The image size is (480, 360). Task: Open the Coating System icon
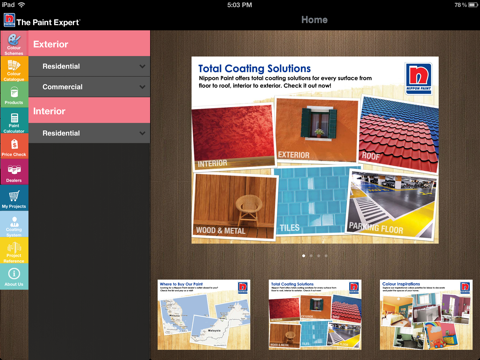pyautogui.click(x=14, y=224)
